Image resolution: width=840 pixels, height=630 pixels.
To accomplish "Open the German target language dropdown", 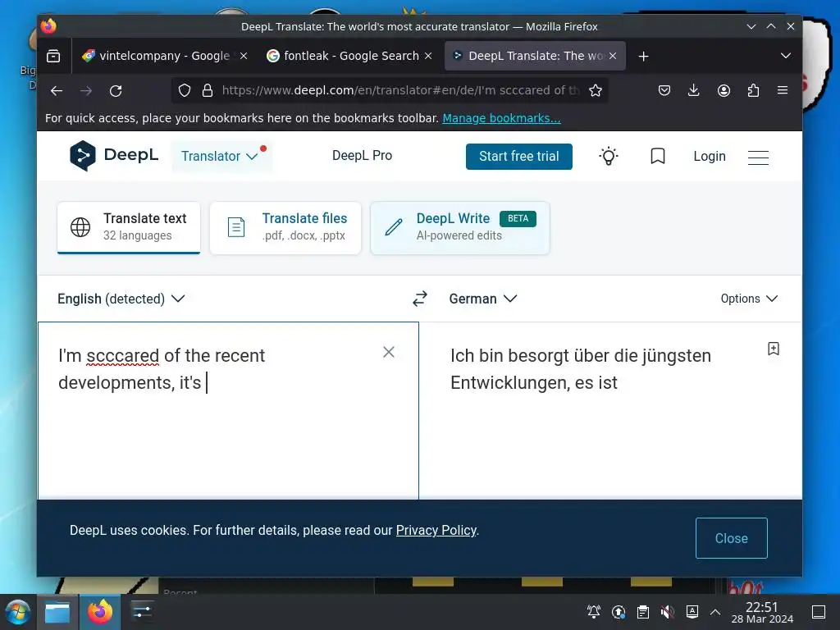I will coord(482,299).
